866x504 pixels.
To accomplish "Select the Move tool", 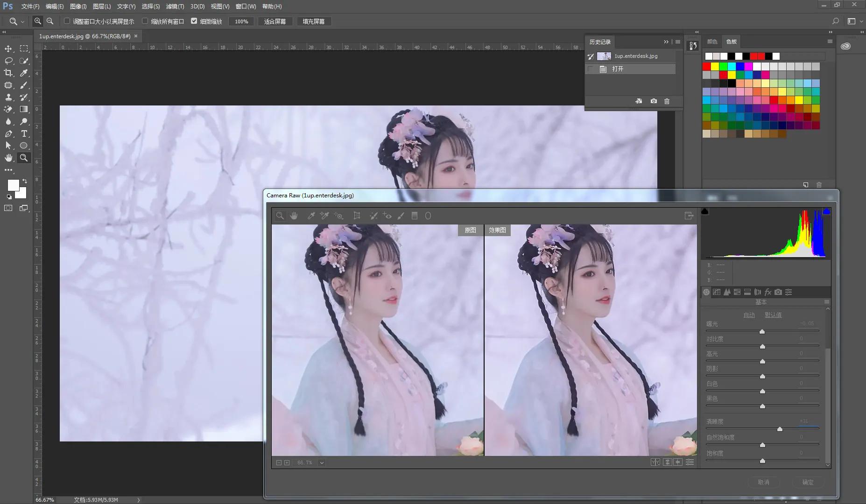I will 8,49.
